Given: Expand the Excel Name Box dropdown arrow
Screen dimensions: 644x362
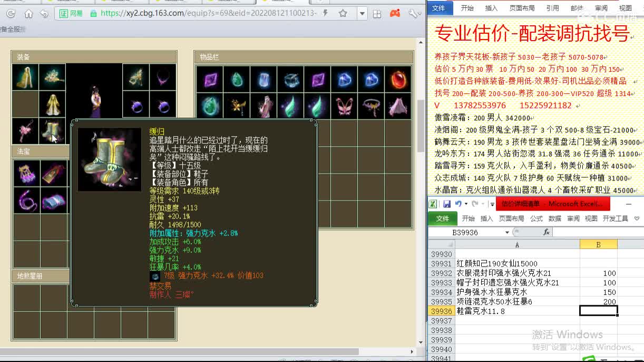Looking at the screenshot, I should (x=507, y=232).
